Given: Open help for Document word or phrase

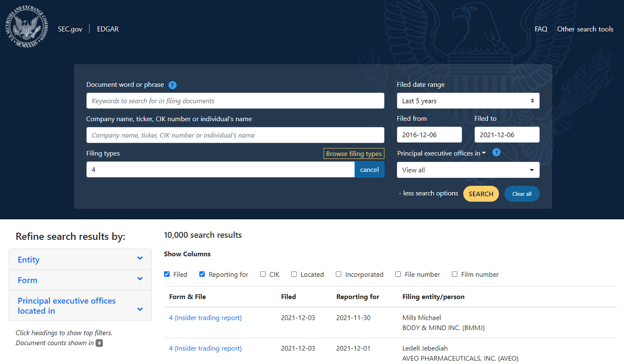Looking at the screenshot, I should point(172,85).
